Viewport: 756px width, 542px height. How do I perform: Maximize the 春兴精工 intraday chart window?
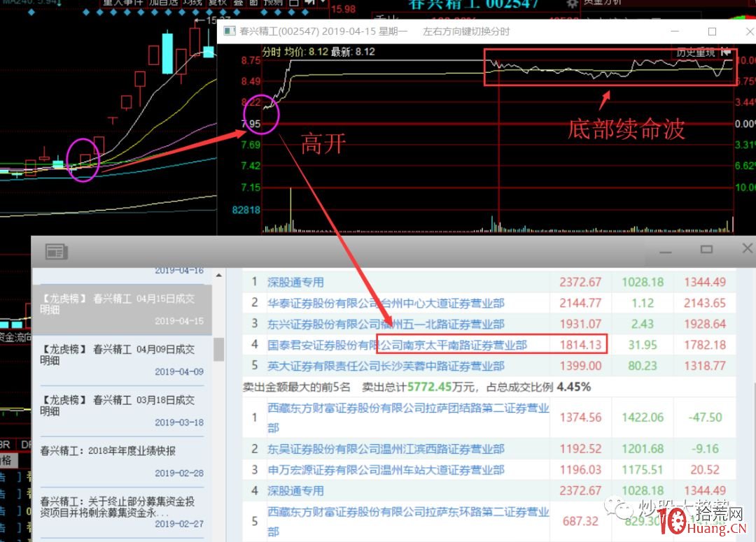[712, 31]
